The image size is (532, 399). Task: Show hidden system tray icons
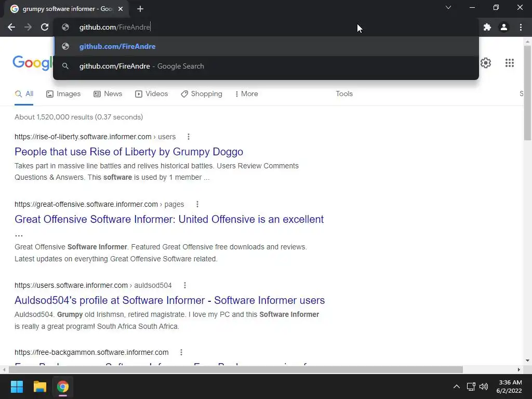(457, 387)
